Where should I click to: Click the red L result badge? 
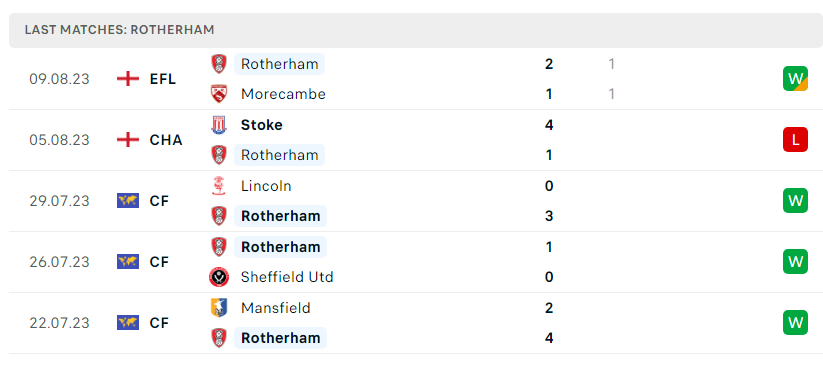pos(796,140)
